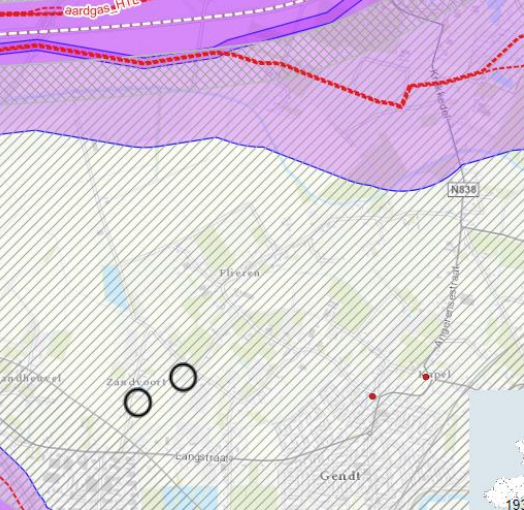Click the vertical road label above N838 shield
This screenshot has height=510, width=524.
point(440,94)
